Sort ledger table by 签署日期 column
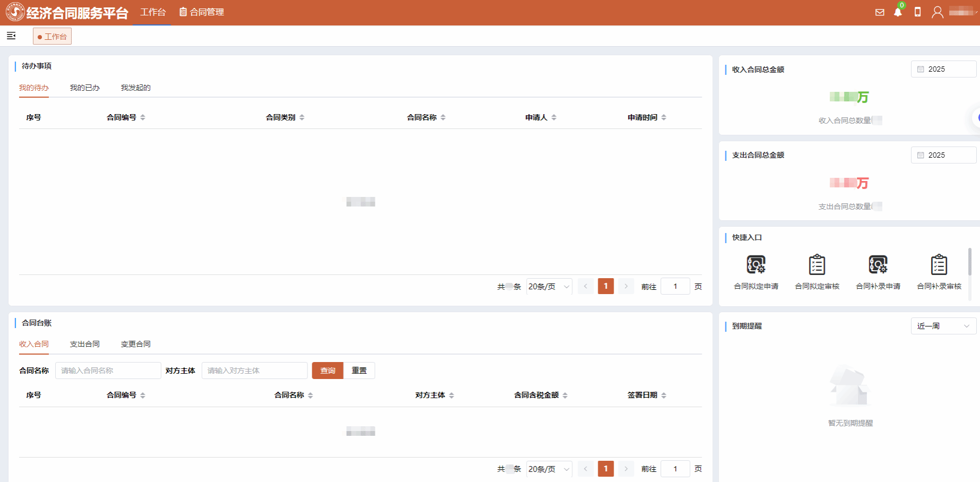The image size is (980, 482). (664, 395)
